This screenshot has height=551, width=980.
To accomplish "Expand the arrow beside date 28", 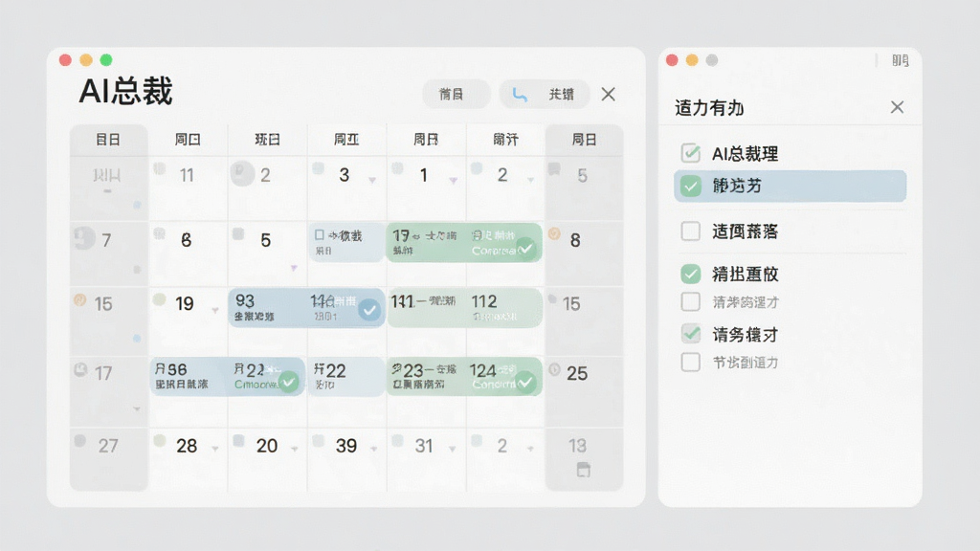I will pos(215,450).
